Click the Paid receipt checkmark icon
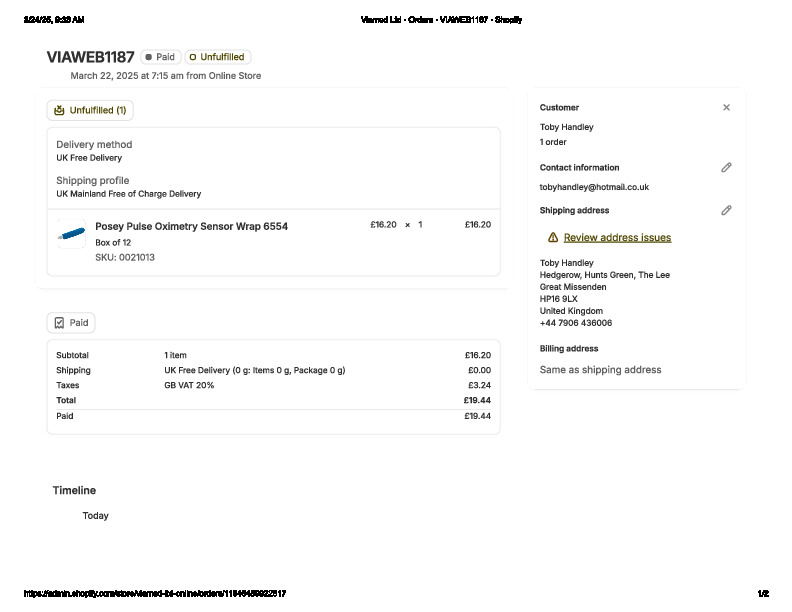This screenshot has height=612, width=792. coord(59,323)
